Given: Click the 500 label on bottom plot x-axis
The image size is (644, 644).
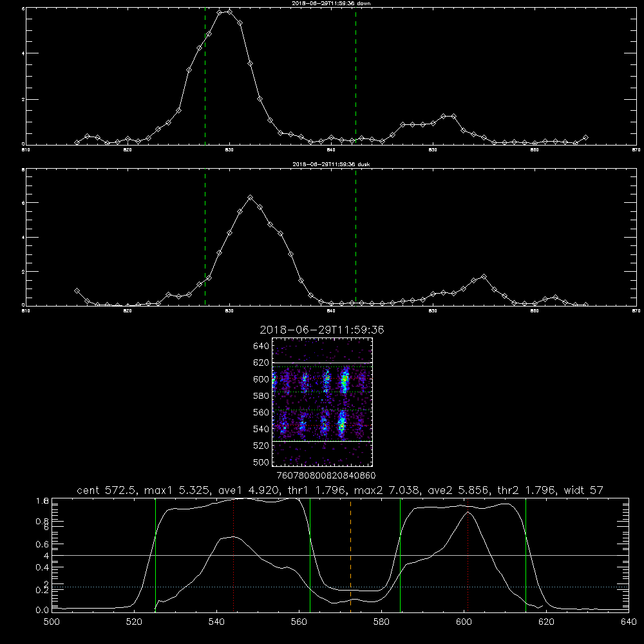Looking at the screenshot, I should [x=52, y=622].
